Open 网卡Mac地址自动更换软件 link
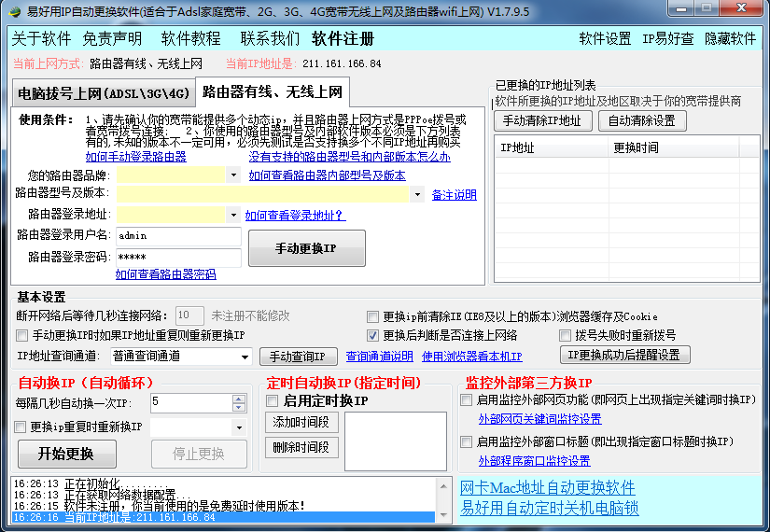Viewport: 770px width, 532px height. point(548,487)
